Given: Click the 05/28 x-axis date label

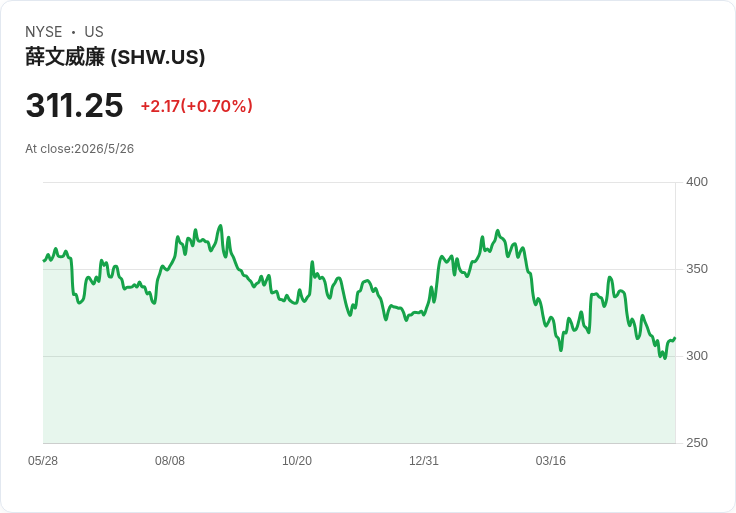Looking at the screenshot, I should [x=43, y=461].
